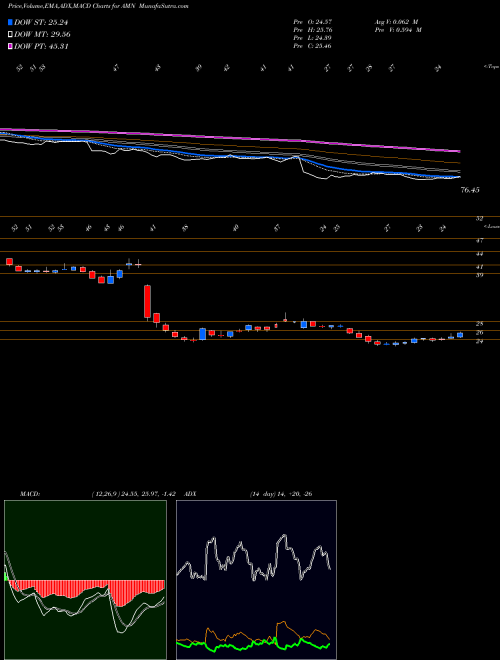Click the 52 price level label
Screen dimensions: 500x660
(x=479, y=218)
